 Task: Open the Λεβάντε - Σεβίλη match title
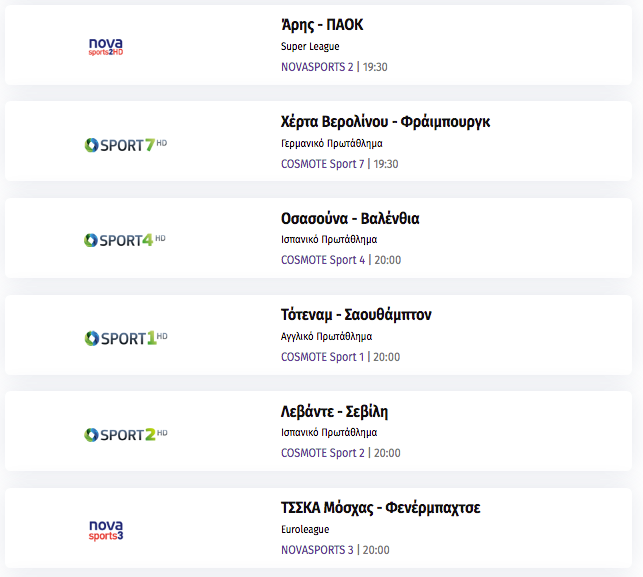[x=334, y=411]
